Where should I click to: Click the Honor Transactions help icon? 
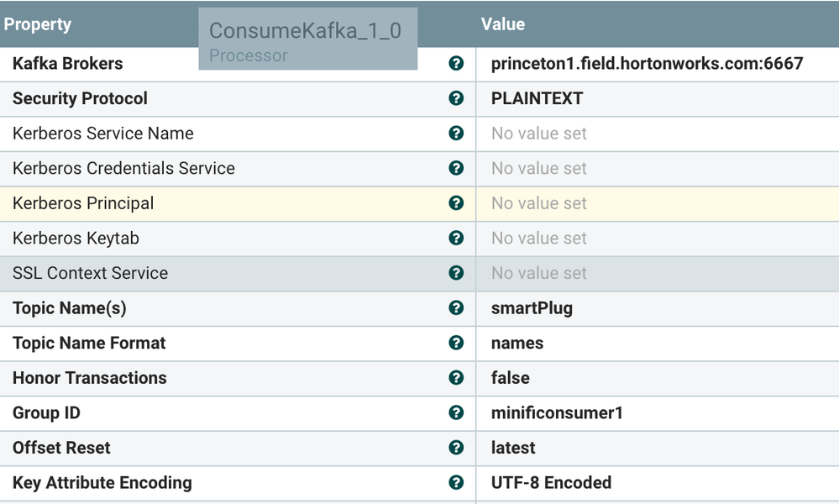click(x=456, y=378)
